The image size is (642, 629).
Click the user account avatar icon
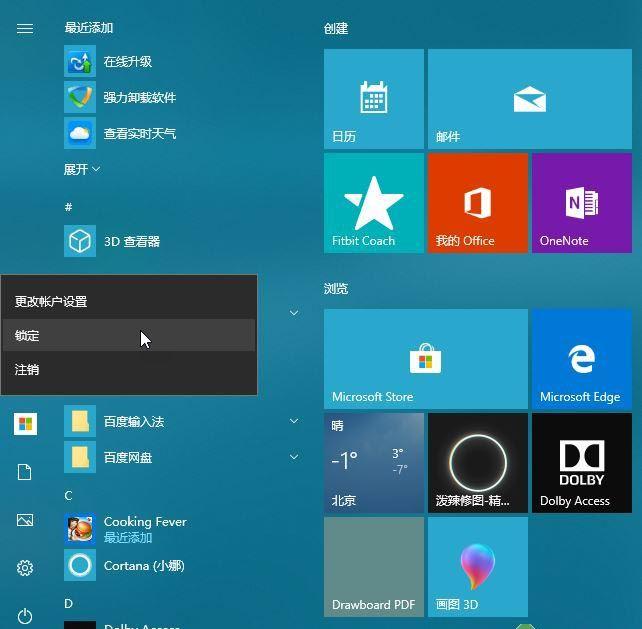(25, 424)
